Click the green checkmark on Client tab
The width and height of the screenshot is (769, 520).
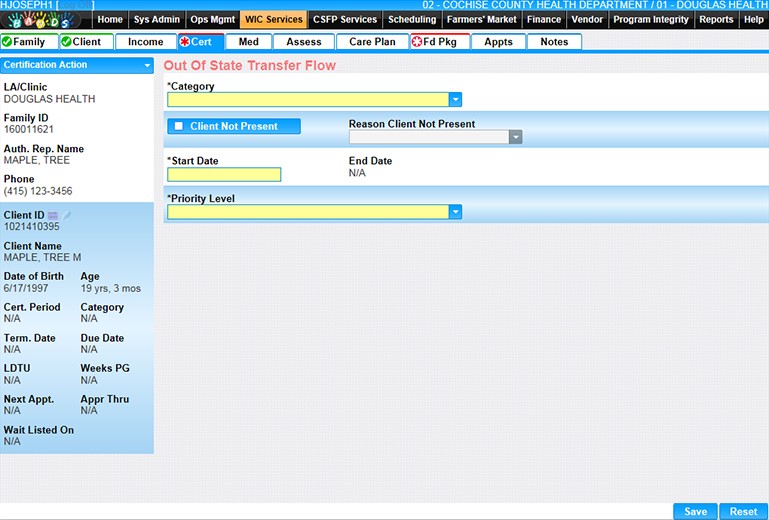[x=66, y=42]
